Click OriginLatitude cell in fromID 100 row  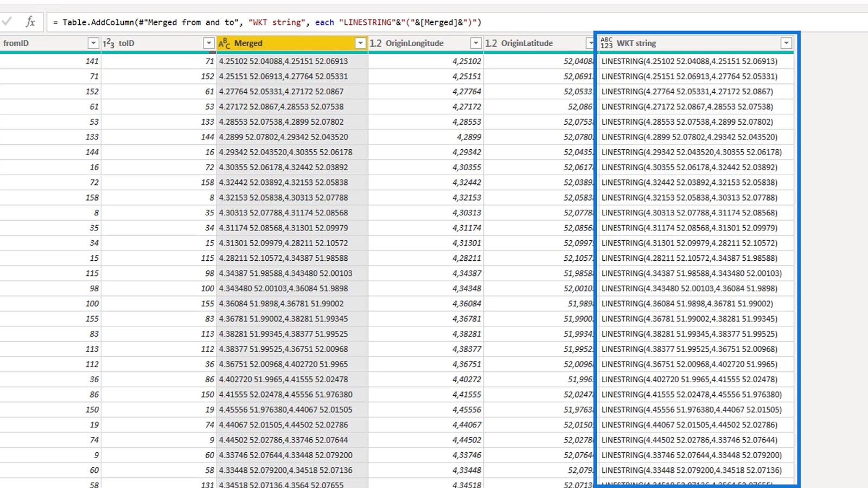[x=539, y=304]
